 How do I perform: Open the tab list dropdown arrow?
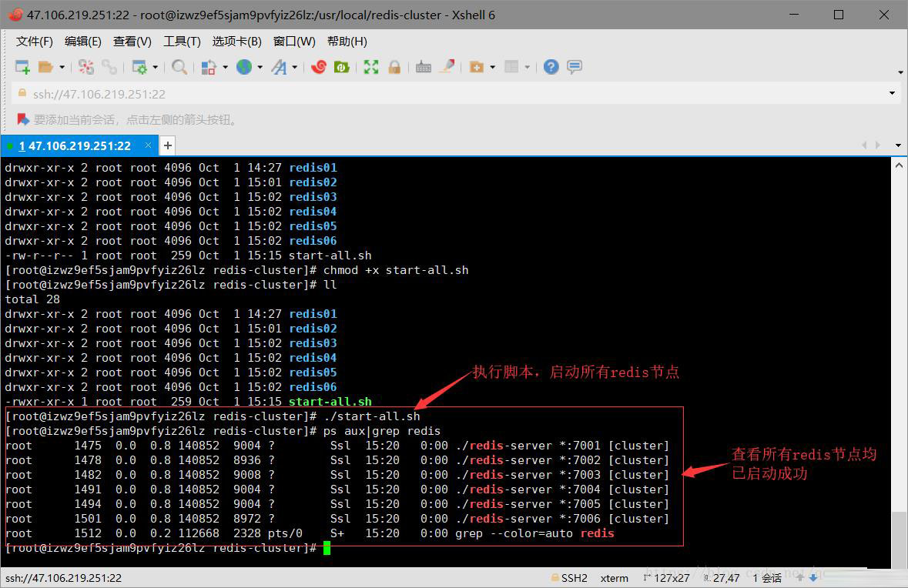898,145
